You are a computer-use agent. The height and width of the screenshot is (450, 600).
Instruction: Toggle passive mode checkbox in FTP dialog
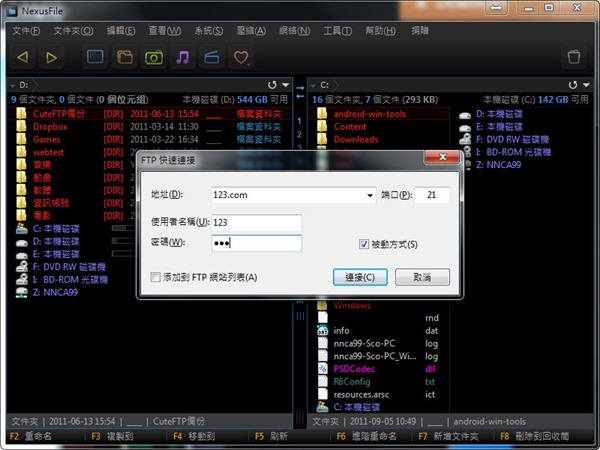coord(364,244)
